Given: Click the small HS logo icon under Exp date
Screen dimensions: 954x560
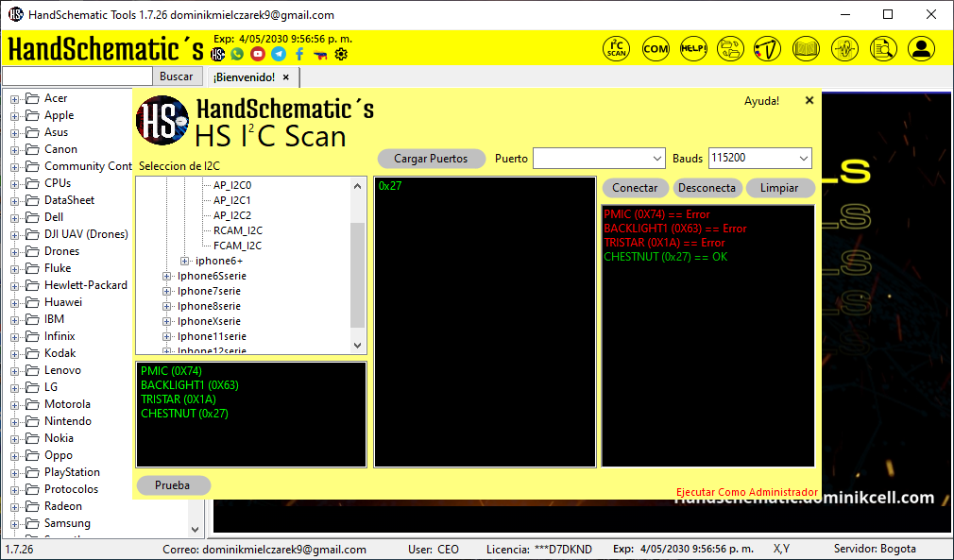Looking at the screenshot, I should click(218, 54).
